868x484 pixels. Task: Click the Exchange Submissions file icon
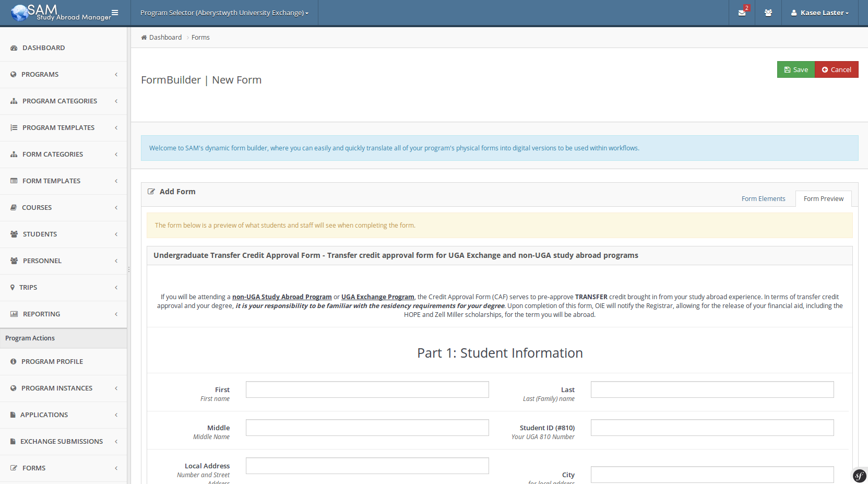pyautogui.click(x=13, y=442)
